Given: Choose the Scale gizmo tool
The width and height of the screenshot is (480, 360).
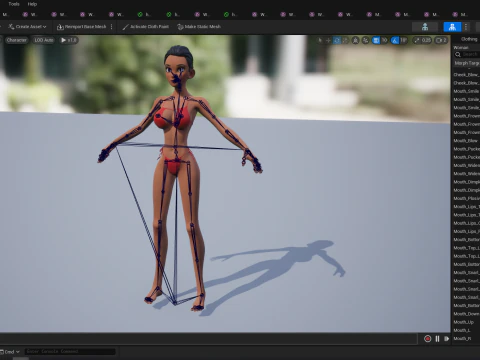Looking at the screenshot, I should click(345, 40).
